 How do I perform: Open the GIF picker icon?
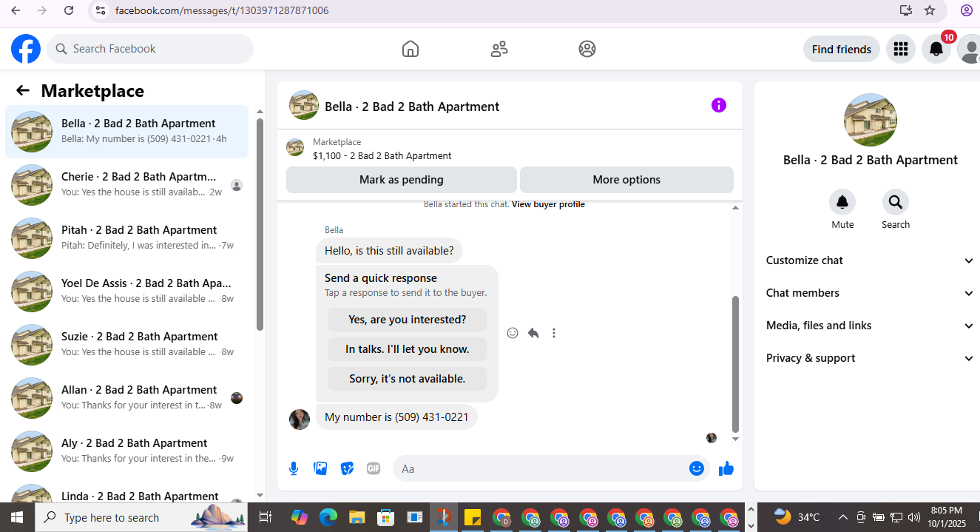tap(374, 468)
